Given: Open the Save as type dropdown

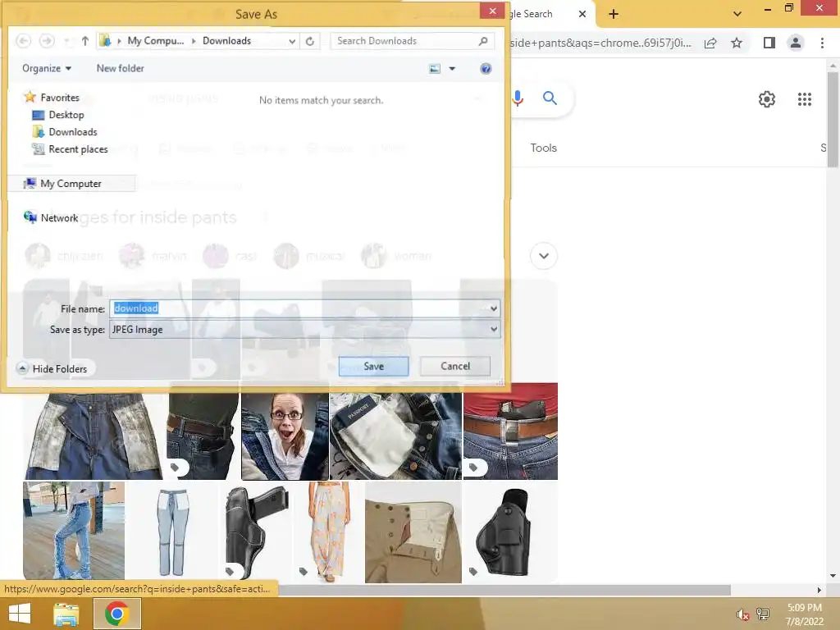Looking at the screenshot, I should coord(305,330).
